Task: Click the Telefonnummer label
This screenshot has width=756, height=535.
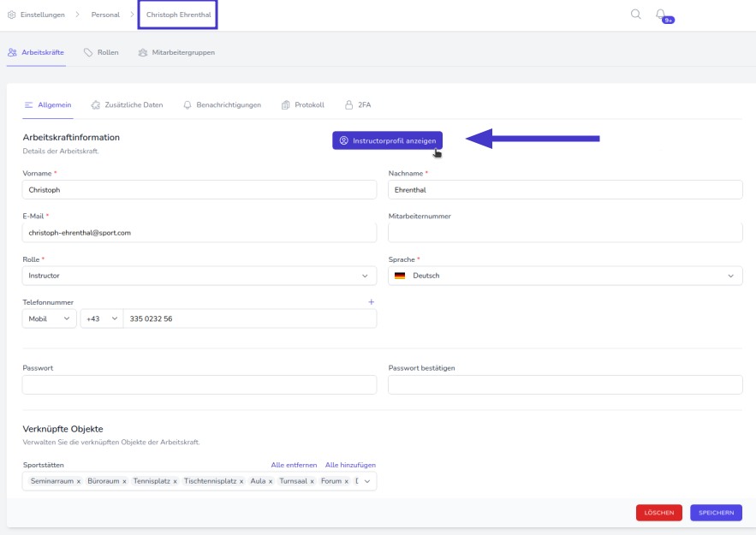Action: (48, 302)
